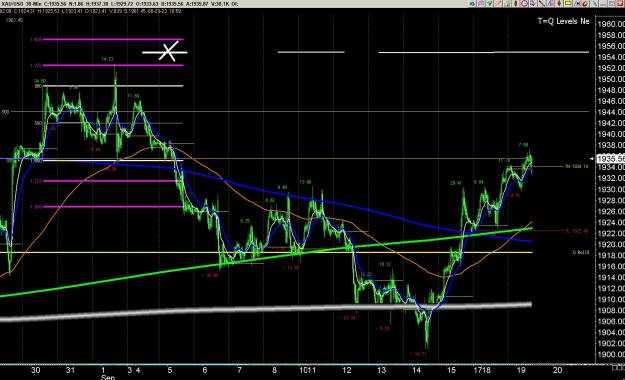The height and width of the screenshot is (380, 625).
Task: Click the 1011 date label on axis
Action: pyautogui.click(x=307, y=370)
